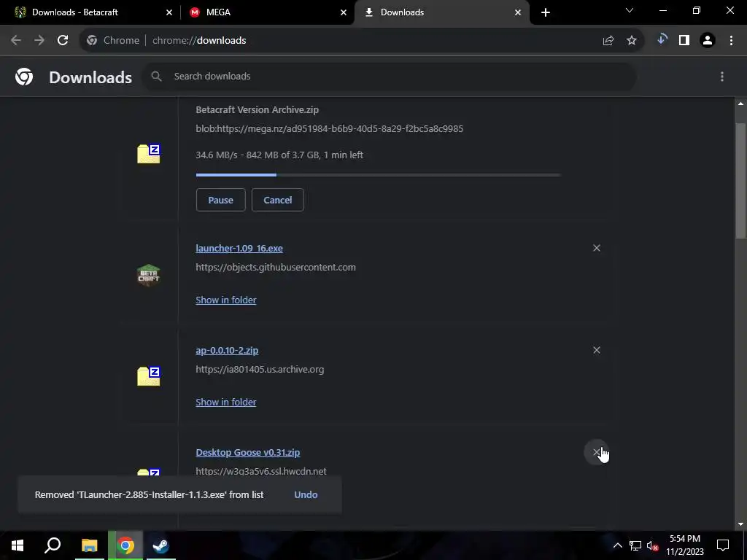Close the MEGA tab
This screenshot has height=560, width=747.
pos(344,12)
